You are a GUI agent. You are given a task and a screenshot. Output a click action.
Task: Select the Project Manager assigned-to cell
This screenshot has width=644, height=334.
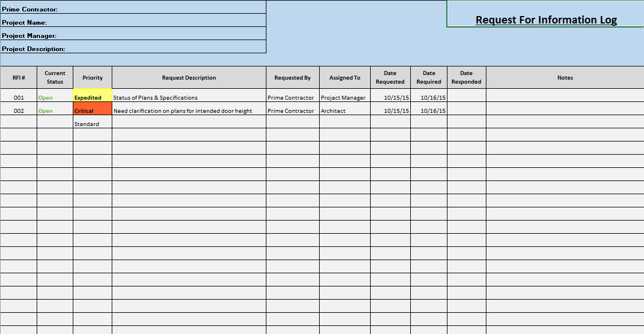345,95
